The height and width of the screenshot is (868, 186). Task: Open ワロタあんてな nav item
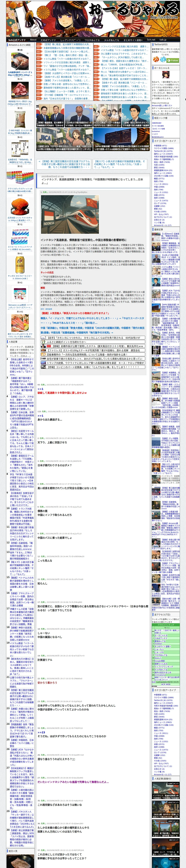pyautogui.click(x=92, y=40)
